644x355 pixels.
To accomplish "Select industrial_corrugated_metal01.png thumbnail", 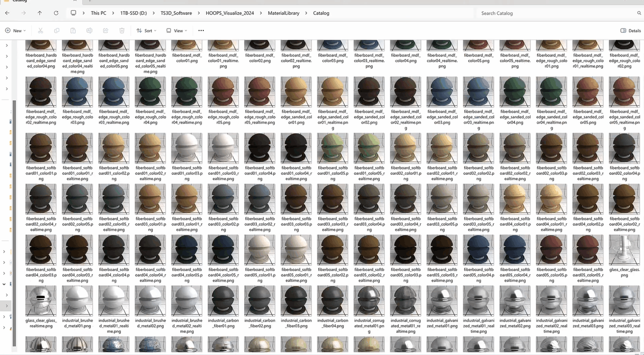I will tap(369, 301).
